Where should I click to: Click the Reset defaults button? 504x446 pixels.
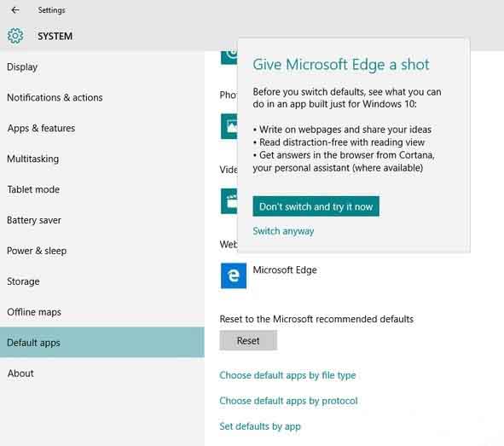click(248, 340)
